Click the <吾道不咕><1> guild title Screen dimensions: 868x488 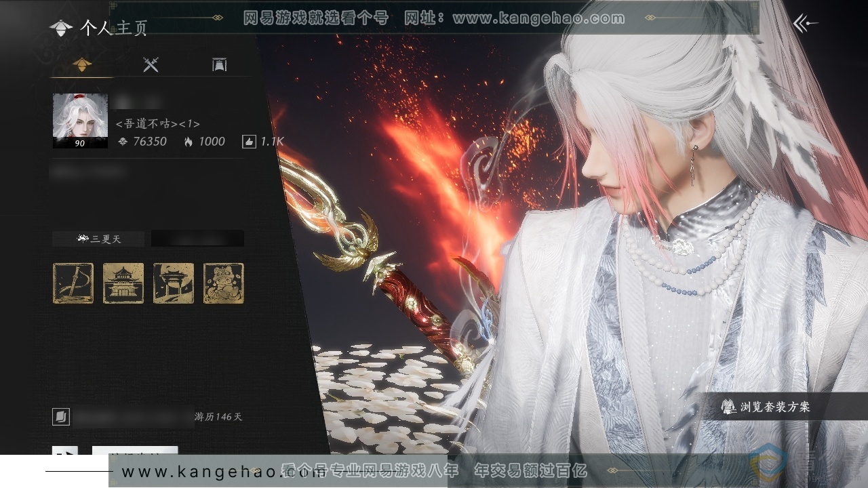pyautogui.click(x=158, y=124)
